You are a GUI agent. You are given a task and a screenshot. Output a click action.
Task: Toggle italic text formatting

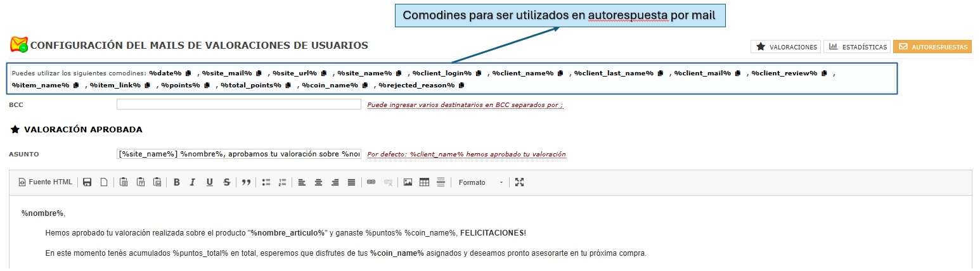[193, 182]
